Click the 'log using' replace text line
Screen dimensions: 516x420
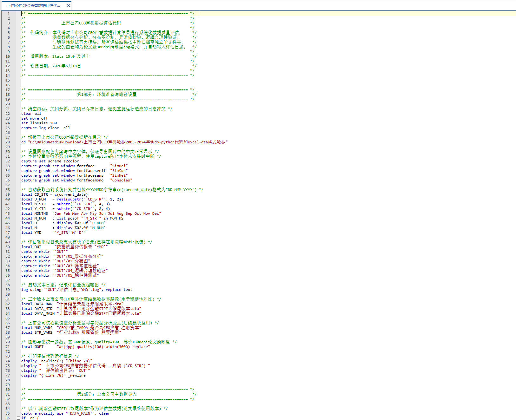pos(77,290)
